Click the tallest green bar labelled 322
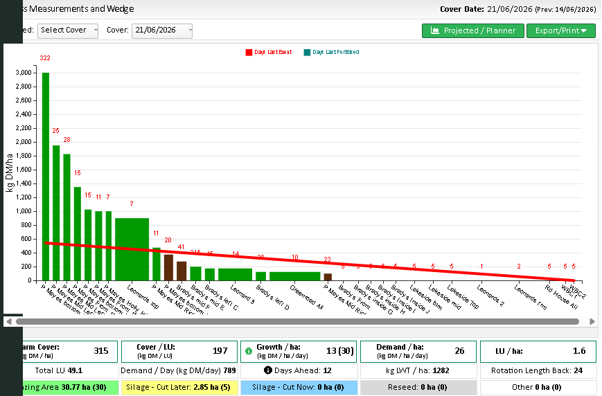Image resolution: width=602 pixels, height=396 pixels. [45, 176]
